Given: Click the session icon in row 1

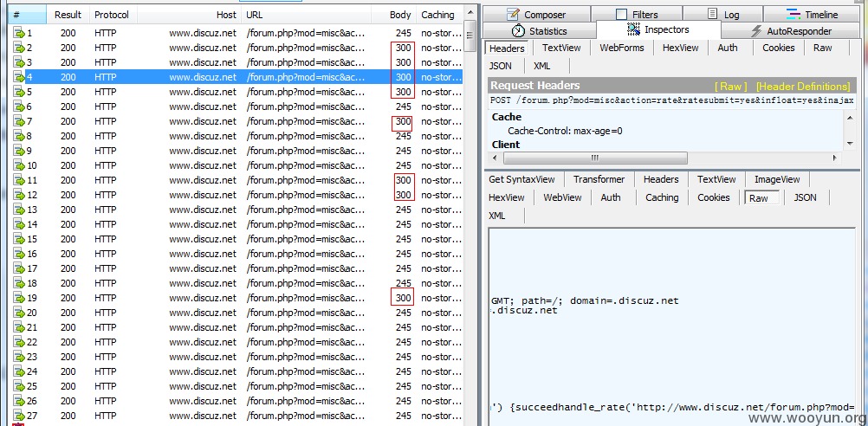Looking at the screenshot, I should [x=19, y=33].
